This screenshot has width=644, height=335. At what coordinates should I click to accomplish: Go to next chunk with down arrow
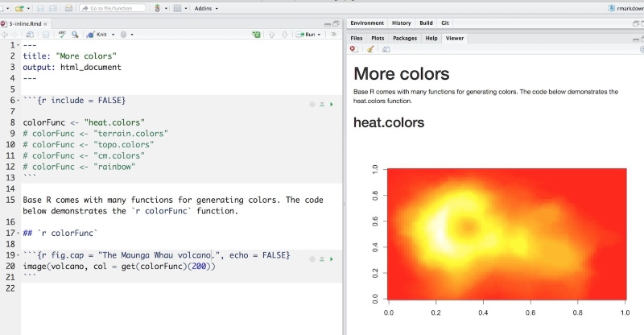(x=284, y=35)
